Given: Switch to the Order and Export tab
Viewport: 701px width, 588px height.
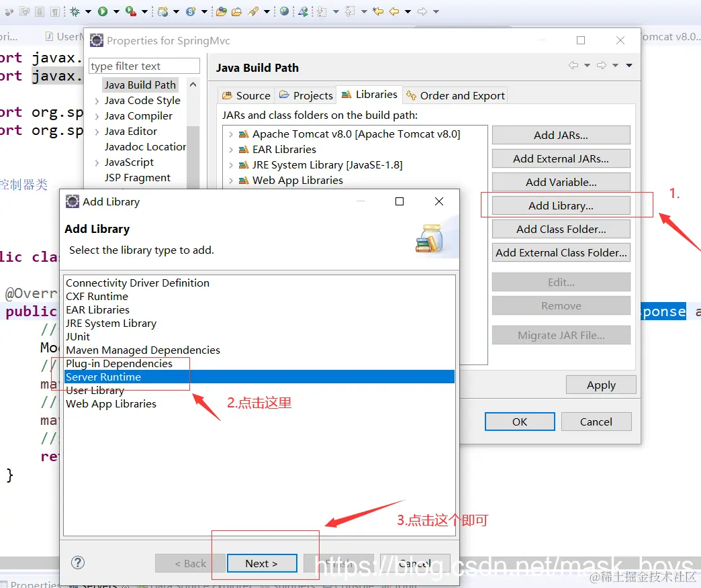Looking at the screenshot, I should 455,95.
